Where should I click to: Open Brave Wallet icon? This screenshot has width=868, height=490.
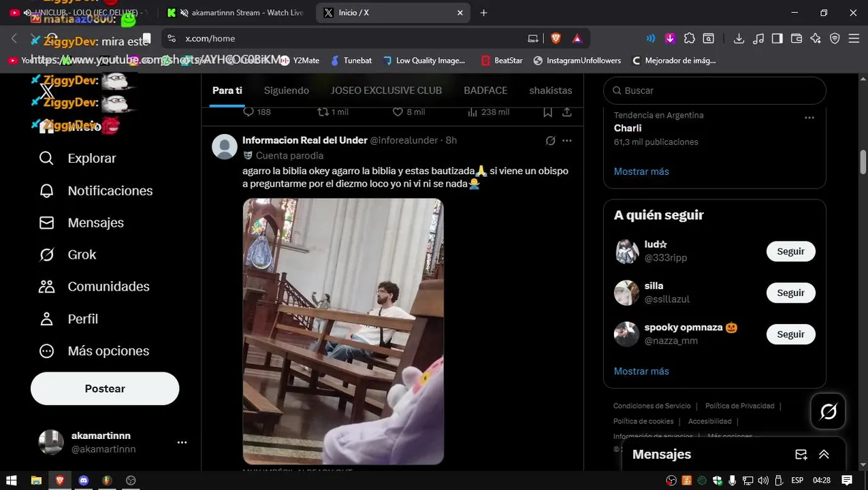pyautogui.click(x=796, y=39)
